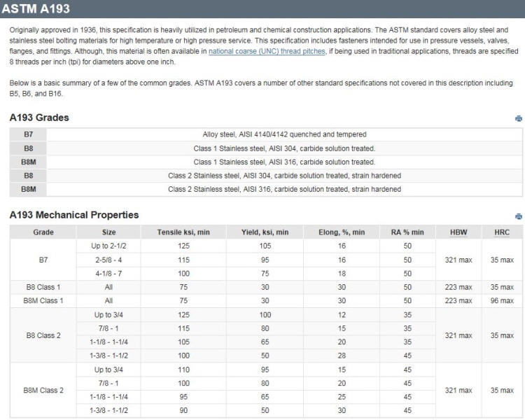The height and width of the screenshot is (420, 525).
Task: Click the HBW column header abbreviation
Action: [458, 232]
